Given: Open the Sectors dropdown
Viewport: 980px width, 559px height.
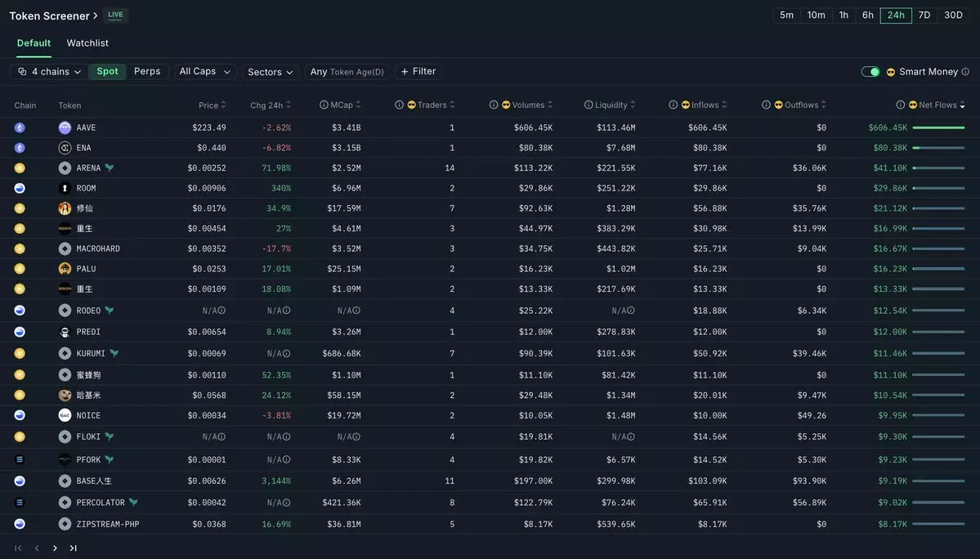Looking at the screenshot, I should tap(270, 72).
